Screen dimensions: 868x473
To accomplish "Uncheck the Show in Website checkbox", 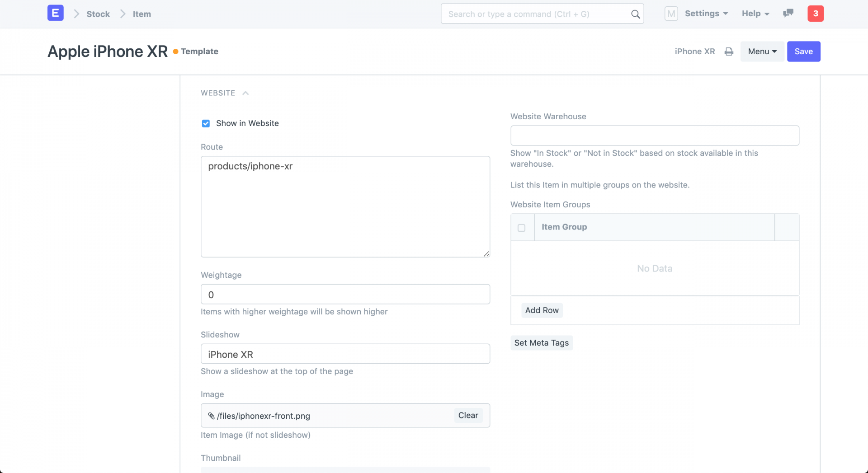I will coord(206,123).
